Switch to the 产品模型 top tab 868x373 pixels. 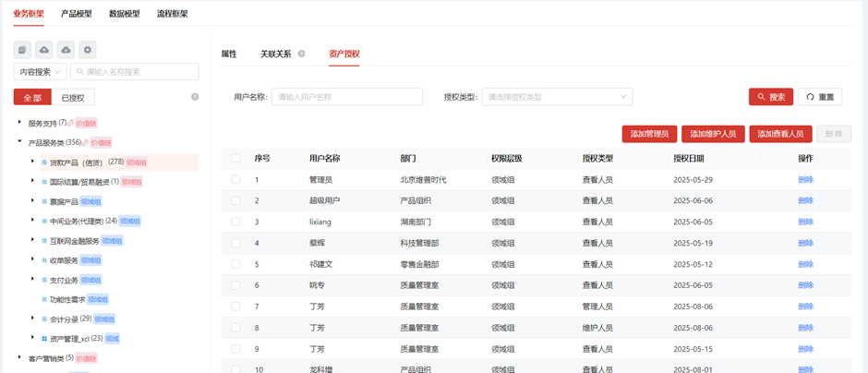tap(77, 14)
